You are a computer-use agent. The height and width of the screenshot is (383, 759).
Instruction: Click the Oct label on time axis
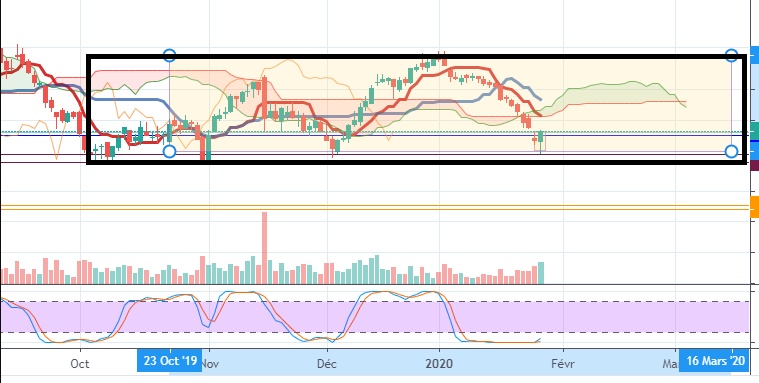(x=80, y=363)
